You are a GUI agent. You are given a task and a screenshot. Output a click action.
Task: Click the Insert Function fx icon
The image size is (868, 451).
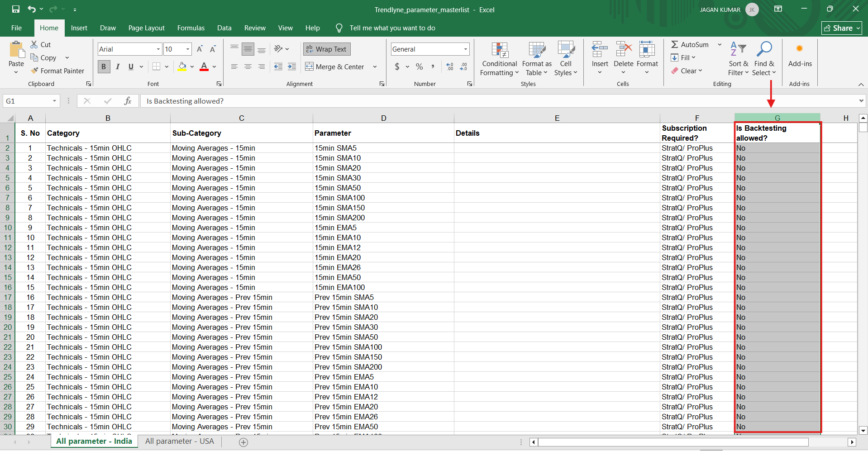[128, 101]
